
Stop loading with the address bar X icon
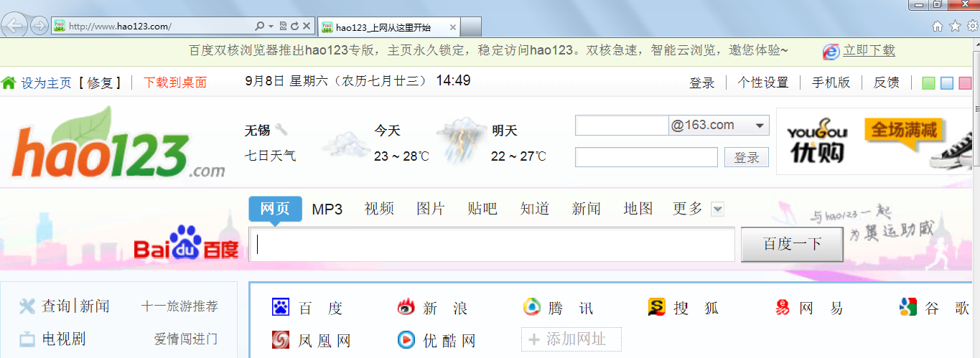tap(307, 27)
